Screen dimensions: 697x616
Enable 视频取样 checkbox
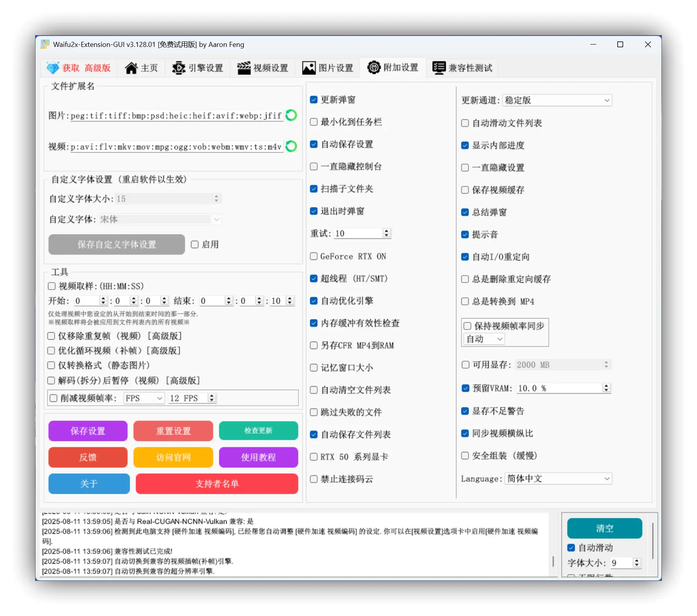(x=52, y=286)
